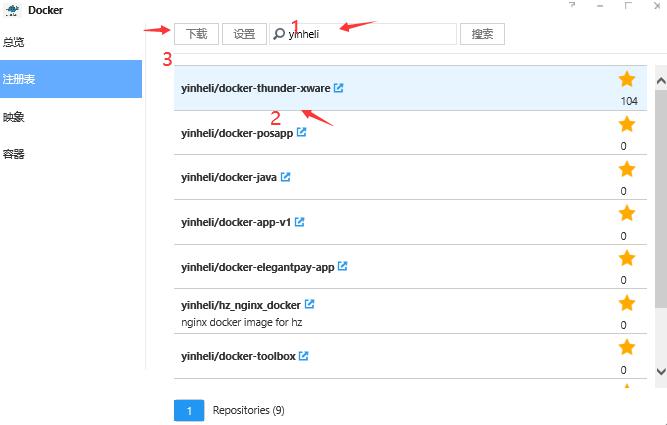Click the Docker window title text
Screen dimensions: 667x425
coord(46,10)
